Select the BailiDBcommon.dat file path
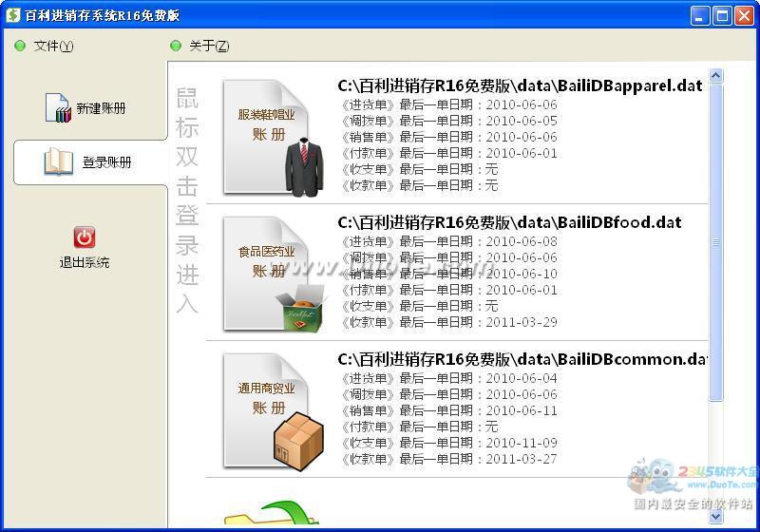760x532 pixels. (x=522, y=359)
